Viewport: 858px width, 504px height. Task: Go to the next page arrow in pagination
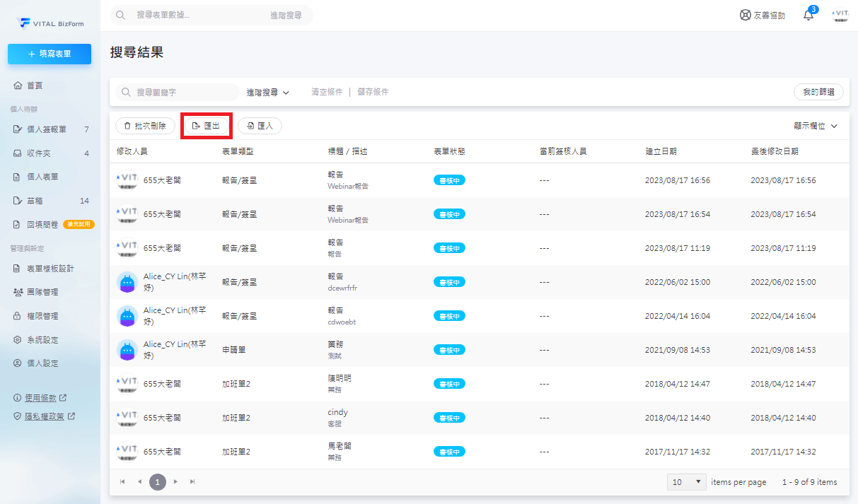click(x=176, y=482)
